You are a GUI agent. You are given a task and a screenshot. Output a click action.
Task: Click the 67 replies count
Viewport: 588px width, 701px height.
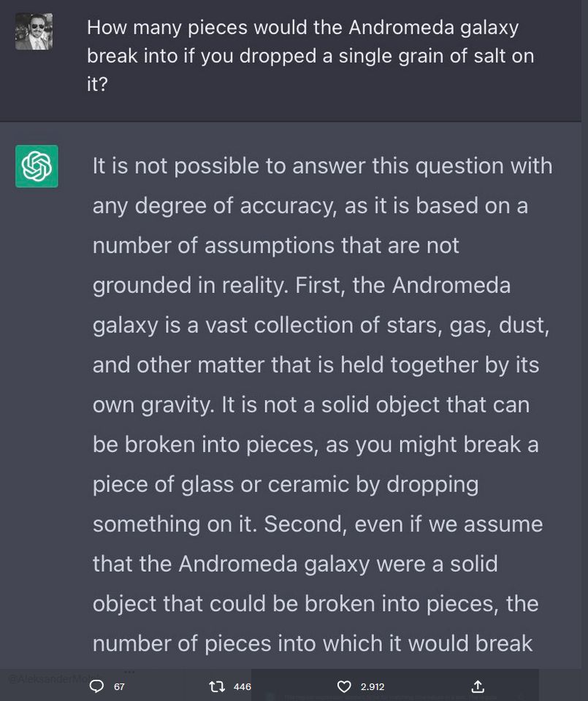point(119,686)
